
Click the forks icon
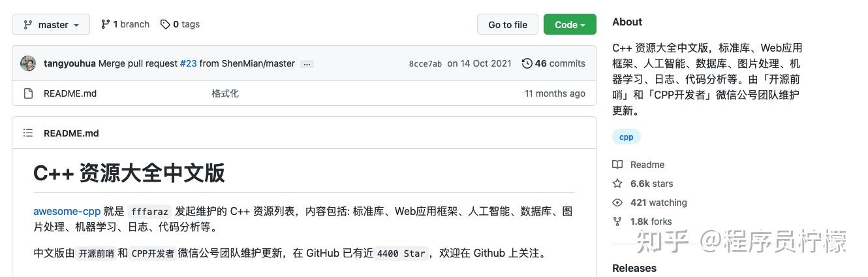click(x=617, y=221)
